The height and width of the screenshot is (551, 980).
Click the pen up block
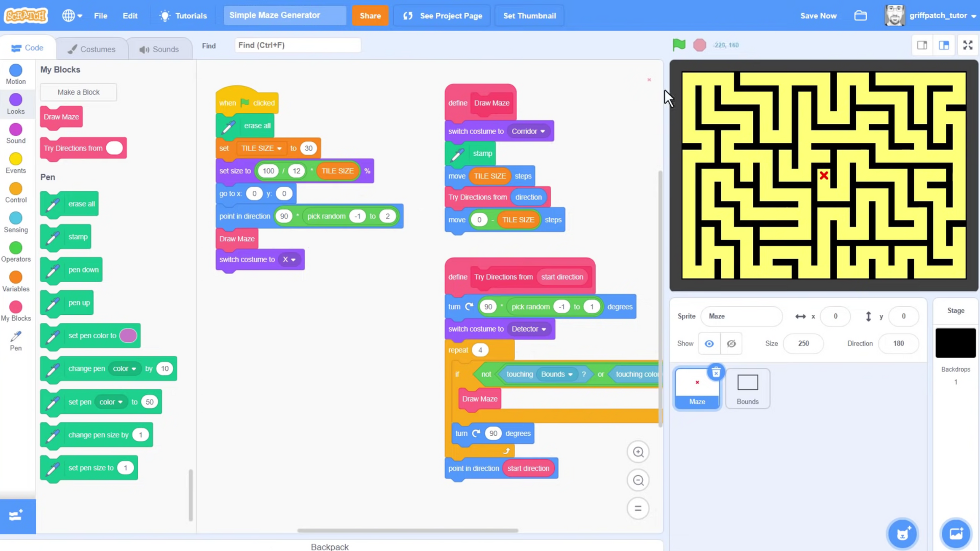[x=79, y=302]
